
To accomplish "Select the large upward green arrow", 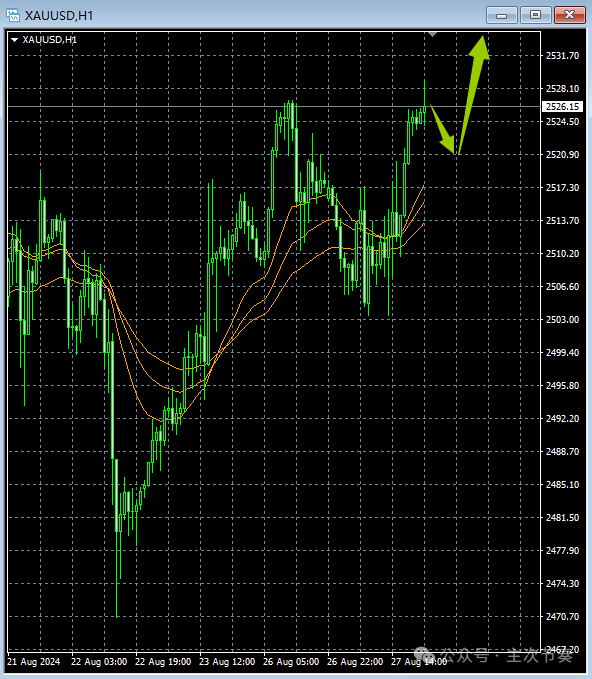I will (473, 94).
